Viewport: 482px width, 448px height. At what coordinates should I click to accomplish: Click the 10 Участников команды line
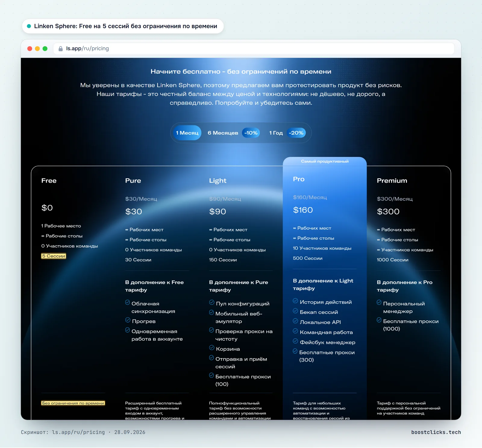pos(322,248)
